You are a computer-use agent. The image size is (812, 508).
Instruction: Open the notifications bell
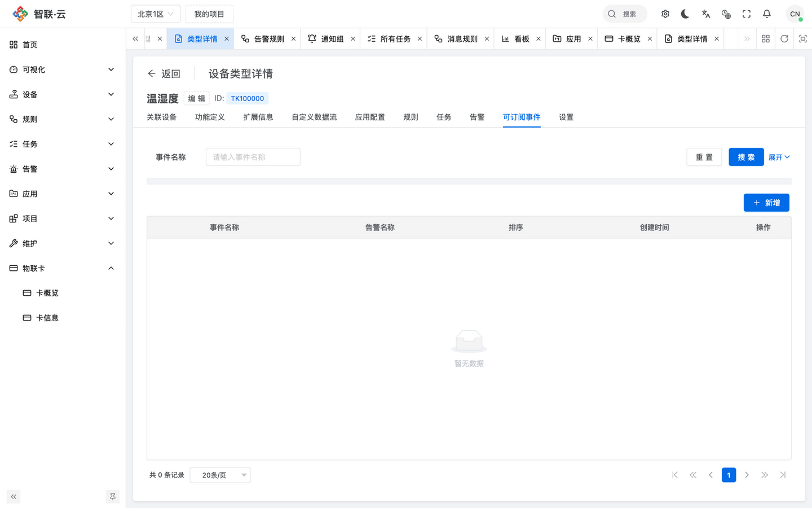767,14
